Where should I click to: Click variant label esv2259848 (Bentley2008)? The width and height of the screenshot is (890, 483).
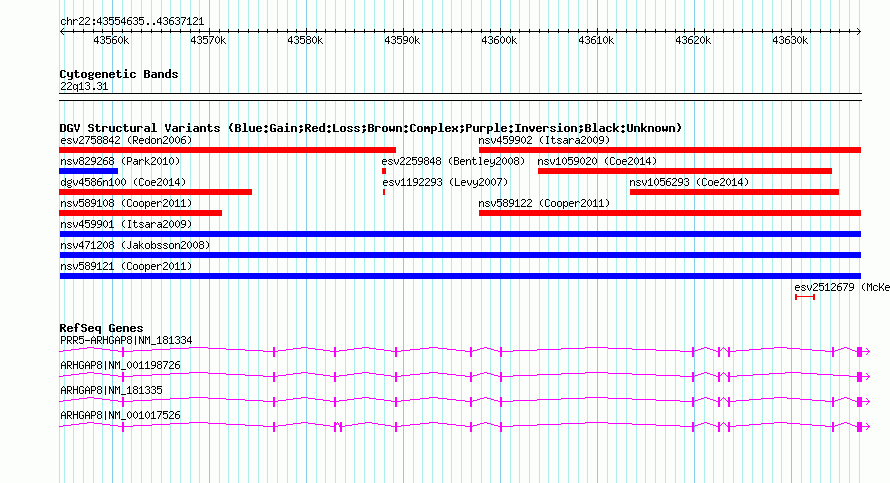453,161
